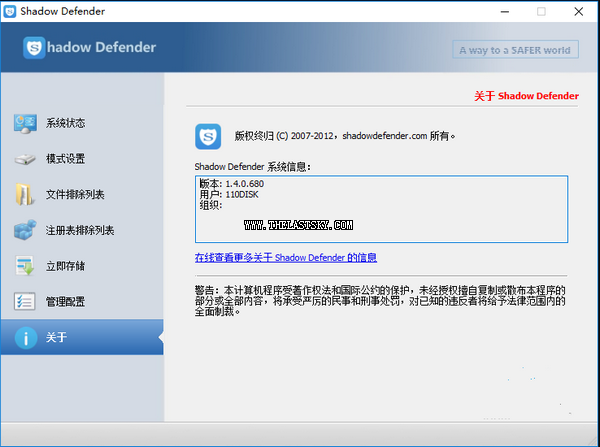Click the 'hadow Defender' header title text

click(x=101, y=47)
